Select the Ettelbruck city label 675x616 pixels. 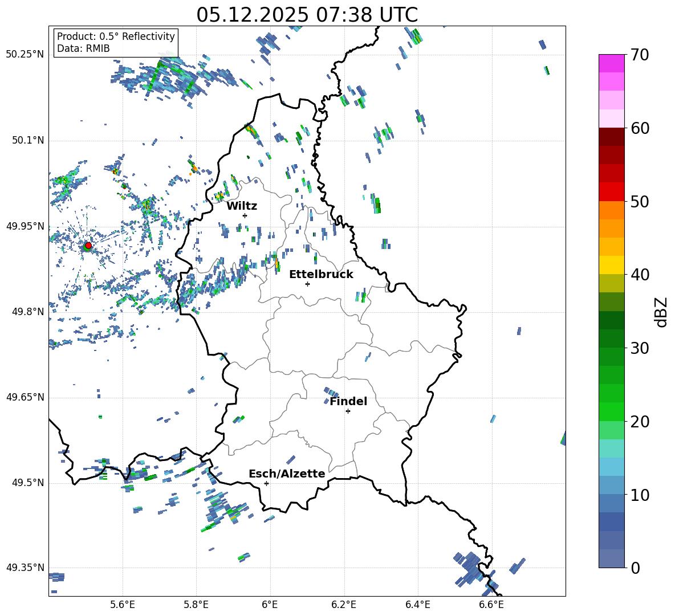(x=321, y=274)
